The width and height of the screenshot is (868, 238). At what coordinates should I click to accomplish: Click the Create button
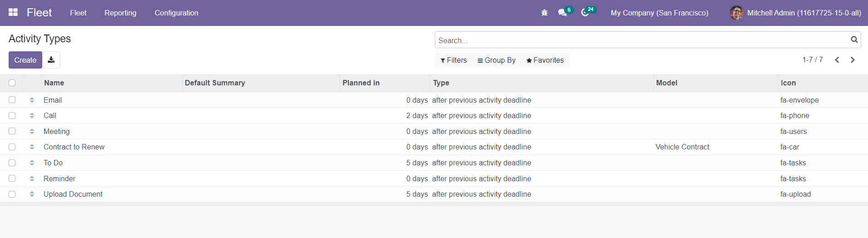(x=25, y=60)
